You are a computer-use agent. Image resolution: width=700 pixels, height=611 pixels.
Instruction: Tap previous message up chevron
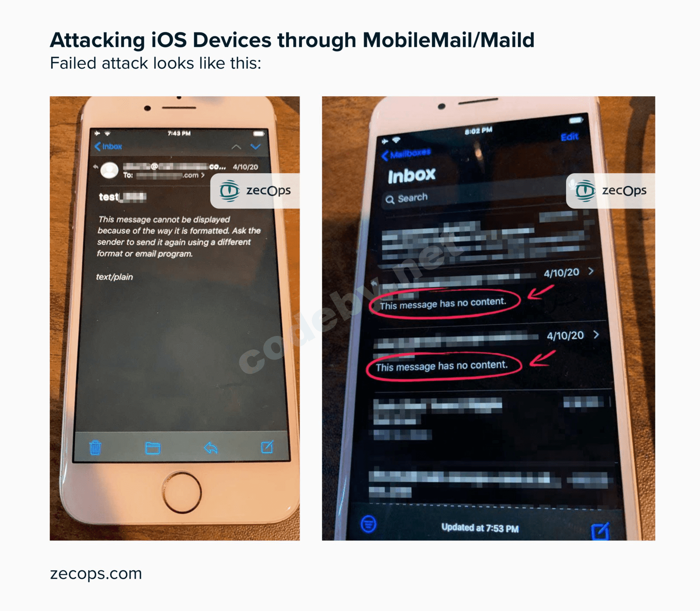(x=236, y=147)
